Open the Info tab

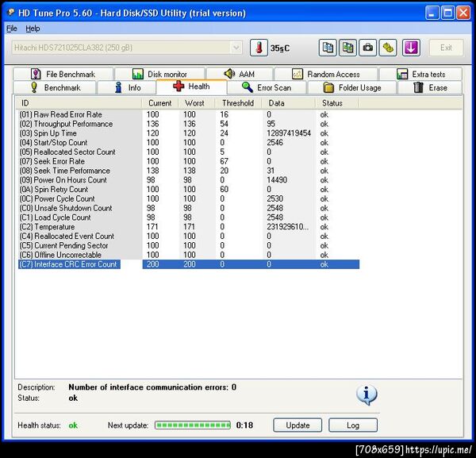tap(127, 87)
